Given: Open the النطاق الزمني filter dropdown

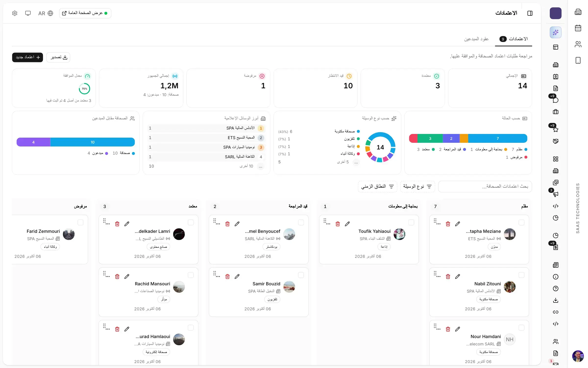Looking at the screenshot, I should [x=377, y=186].
